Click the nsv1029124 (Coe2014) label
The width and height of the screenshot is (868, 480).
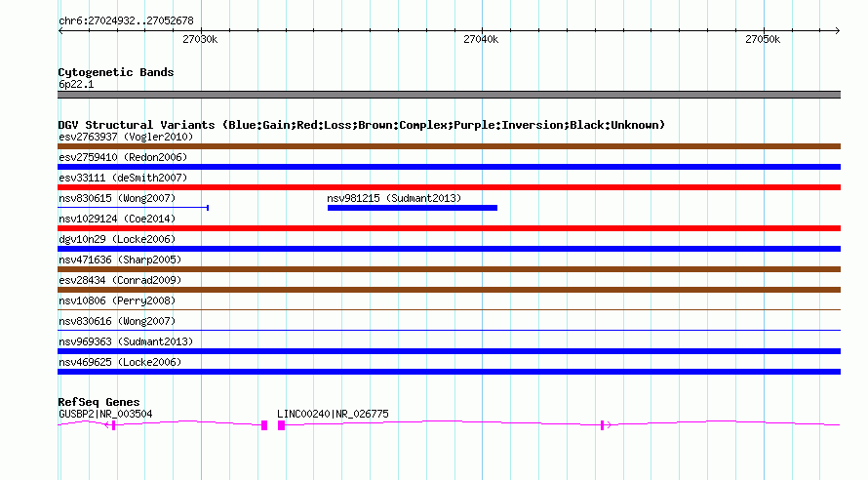click(117, 219)
